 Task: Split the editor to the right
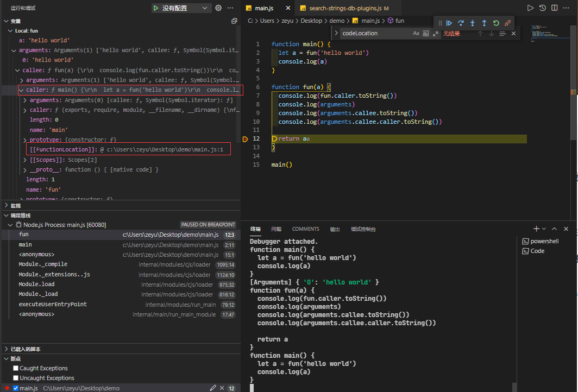tap(555, 8)
